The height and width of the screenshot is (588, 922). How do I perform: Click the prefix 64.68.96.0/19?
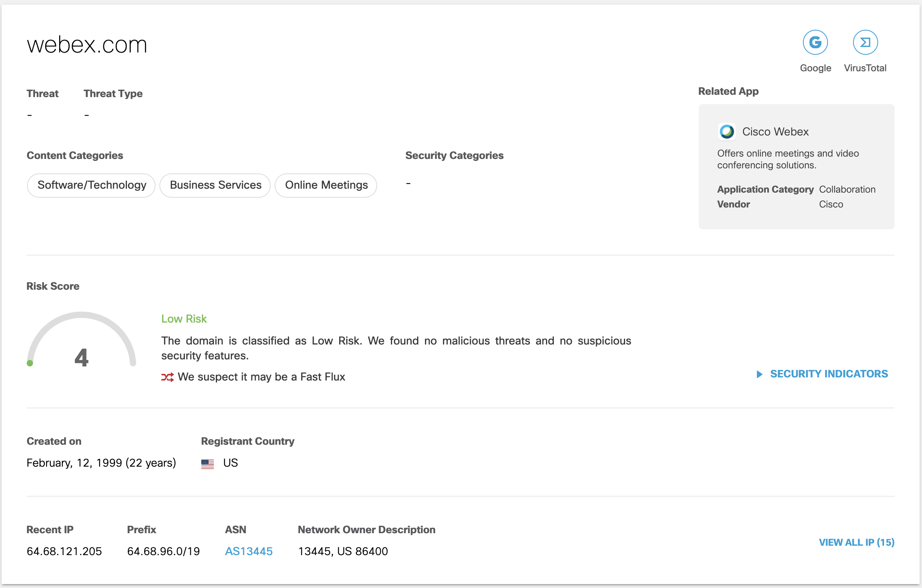[163, 551]
